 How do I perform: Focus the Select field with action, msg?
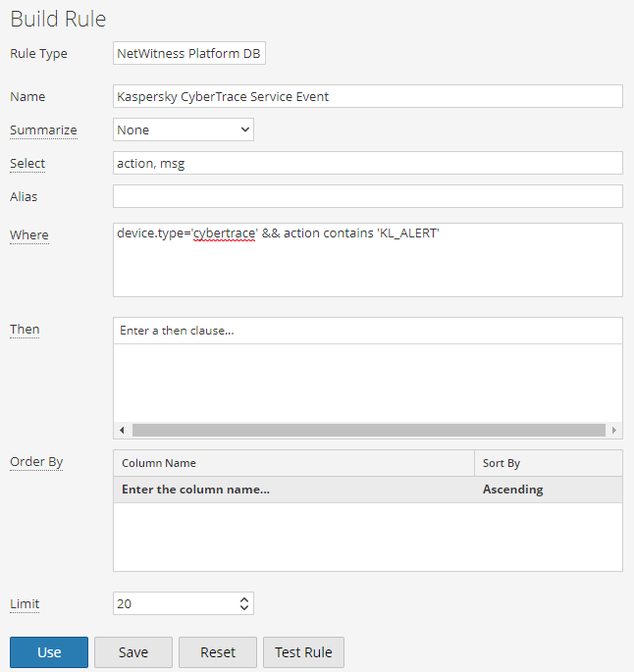coord(368,163)
